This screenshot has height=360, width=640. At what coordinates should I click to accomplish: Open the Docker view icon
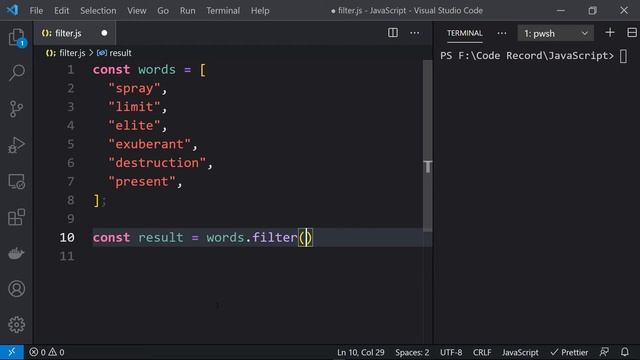(x=16, y=253)
